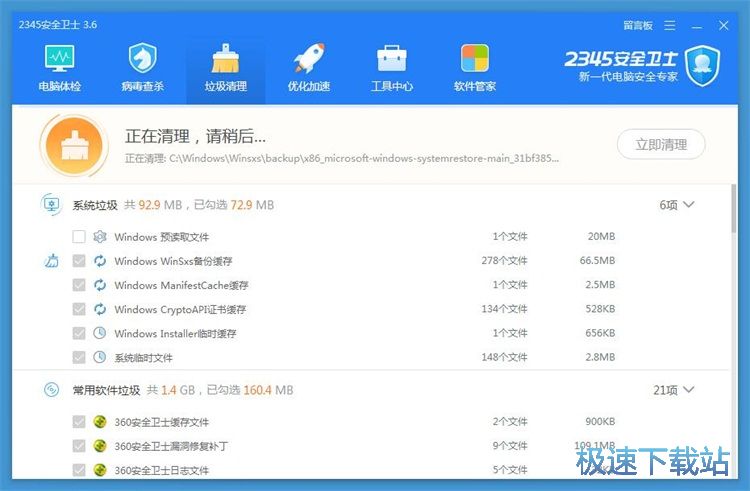Screen dimensions: 750x491
Task: Click the small broom cleaning progress icon
Action: coord(52,261)
